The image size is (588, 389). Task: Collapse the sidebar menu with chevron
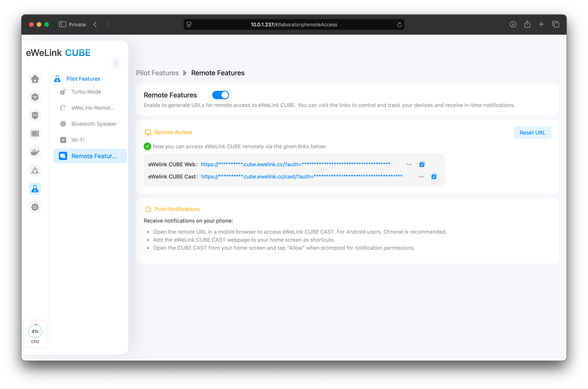pos(116,63)
